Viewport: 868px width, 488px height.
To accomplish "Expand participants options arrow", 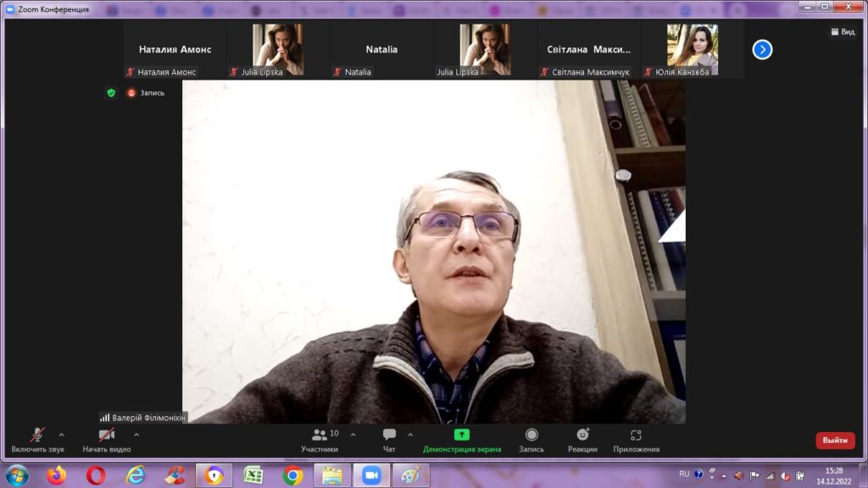I will click(x=353, y=435).
